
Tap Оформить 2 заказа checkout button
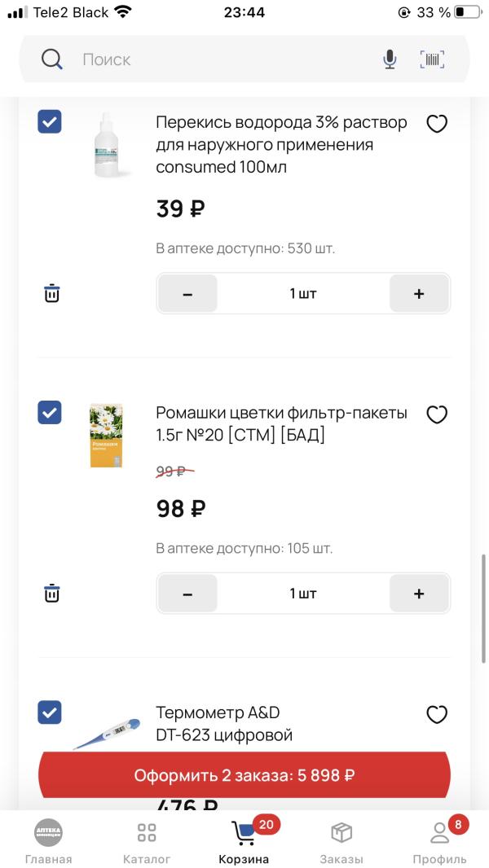(244, 775)
